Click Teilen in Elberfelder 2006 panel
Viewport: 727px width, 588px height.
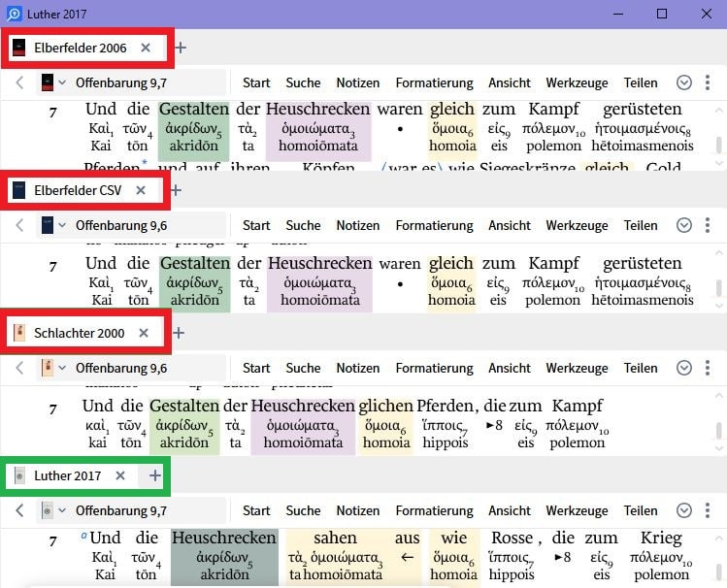(x=641, y=82)
